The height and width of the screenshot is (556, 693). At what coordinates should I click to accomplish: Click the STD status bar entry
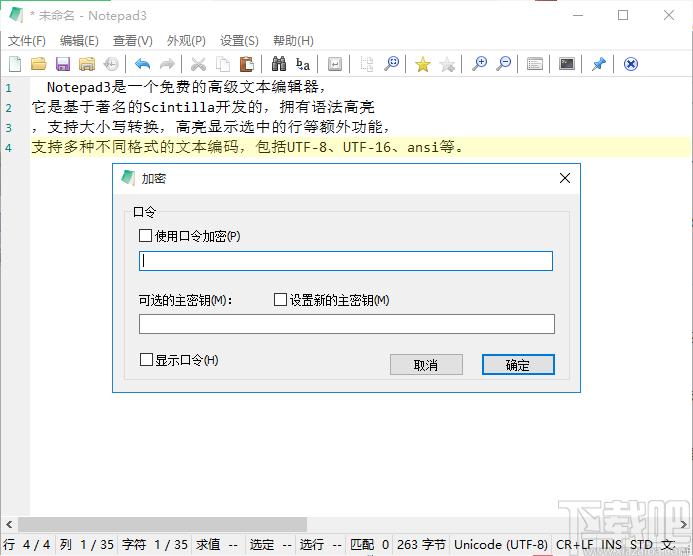pyautogui.click(x=641, y=545)
